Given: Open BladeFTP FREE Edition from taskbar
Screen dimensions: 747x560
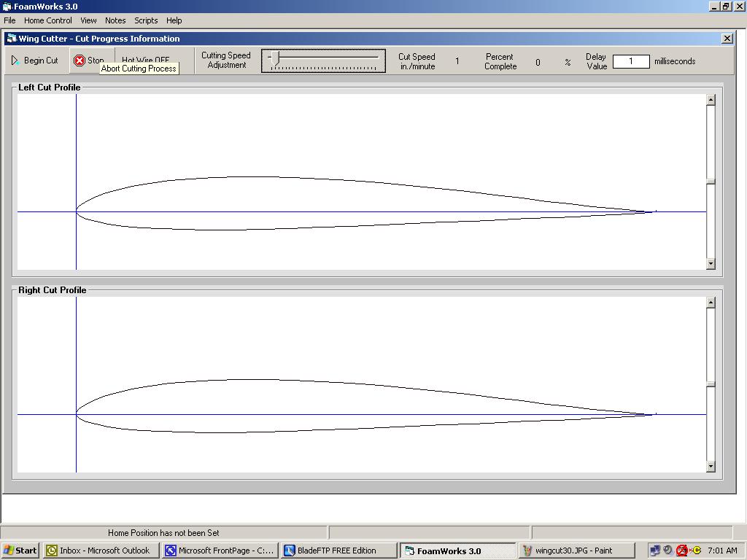Looking at the screenshot, I should tap(338, 551).
